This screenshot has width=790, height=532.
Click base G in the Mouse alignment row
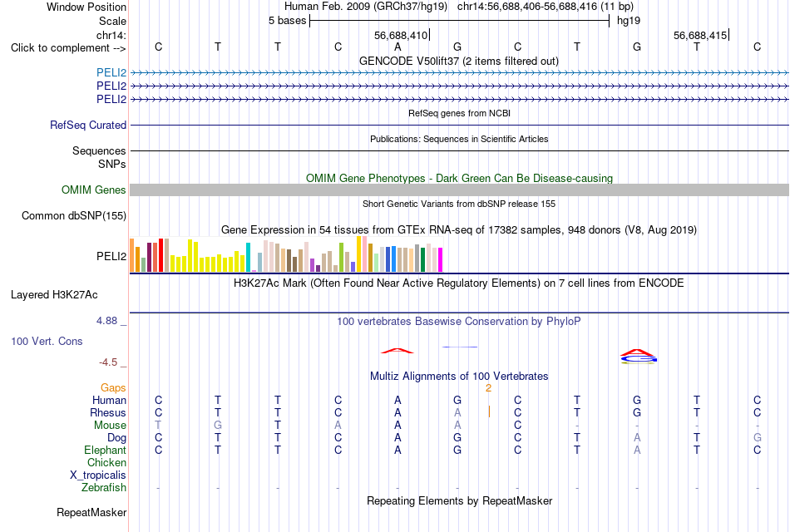click(218, 426)
